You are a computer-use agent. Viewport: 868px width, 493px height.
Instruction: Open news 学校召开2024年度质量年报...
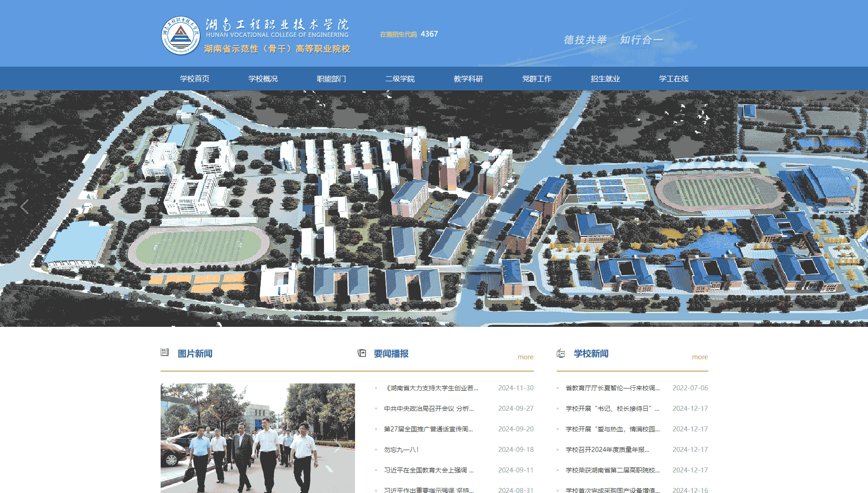coord(607,450)
